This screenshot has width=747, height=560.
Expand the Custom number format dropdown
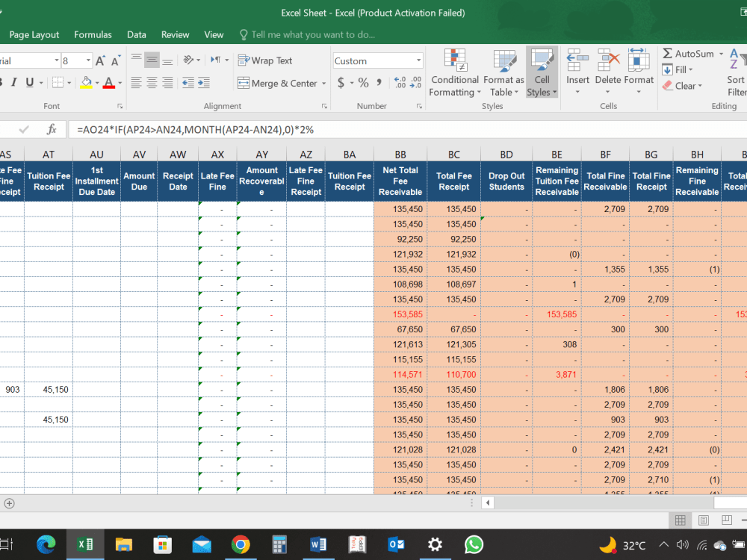click(418, 60)
